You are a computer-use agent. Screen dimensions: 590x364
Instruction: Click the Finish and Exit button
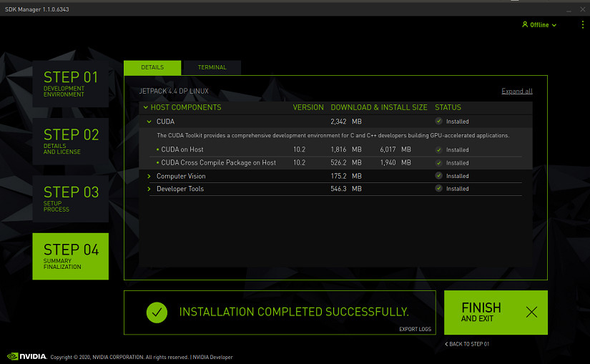(496, 313)
